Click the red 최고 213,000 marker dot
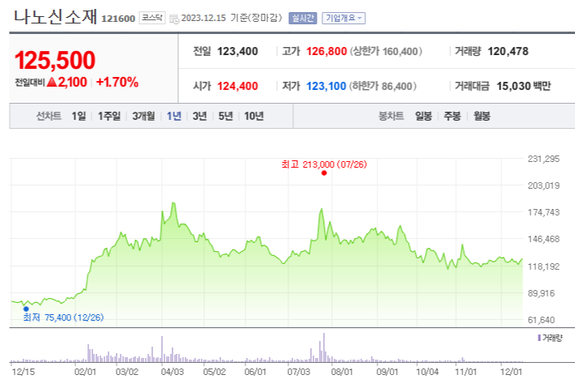Screen dimensions: 575x392 (324, 173)
